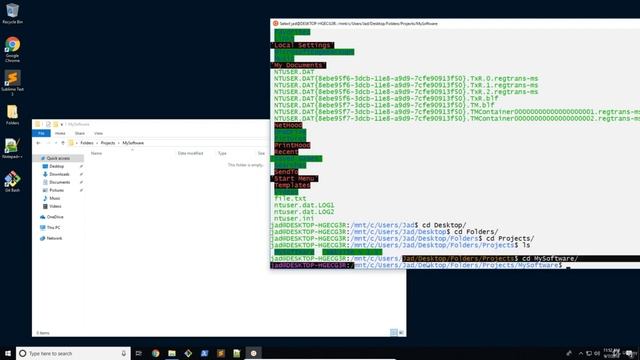Click the 'NetHood' entry in the terminal
This screenshot has height=360, width=640.
(x=288, y=125)
